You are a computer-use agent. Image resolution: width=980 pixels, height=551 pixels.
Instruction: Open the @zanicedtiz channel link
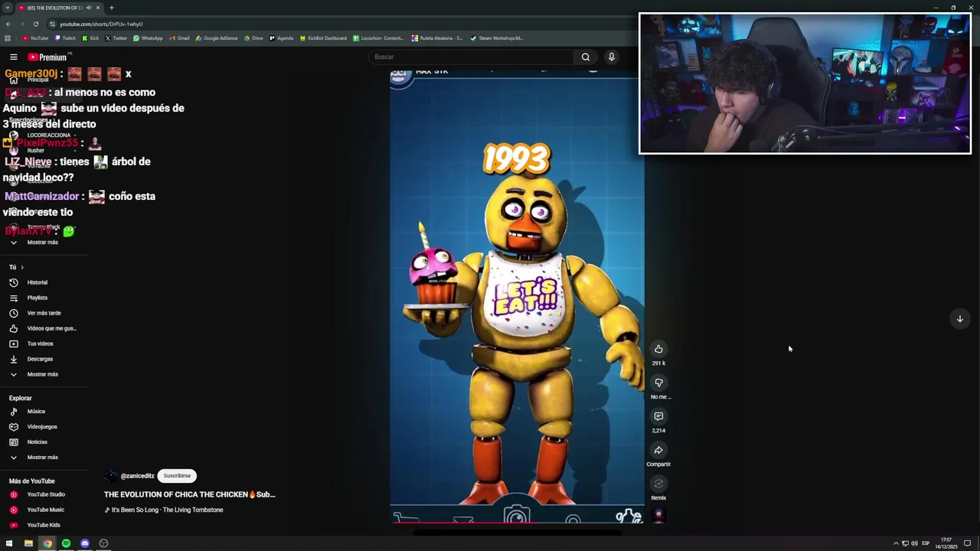point(137,476)
